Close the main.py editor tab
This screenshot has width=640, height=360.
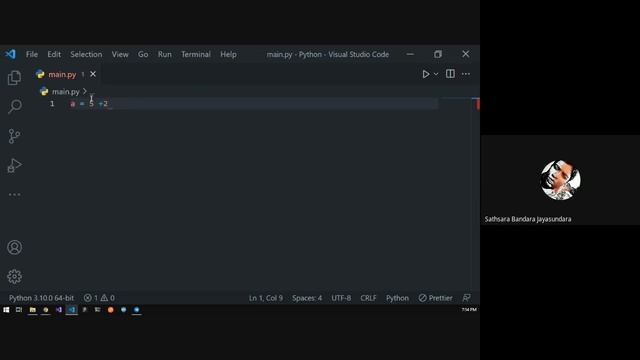tap(93, 74)
